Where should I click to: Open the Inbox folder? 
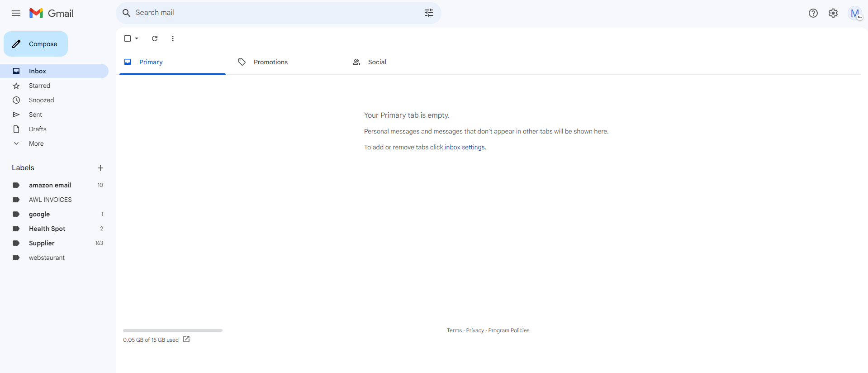pos(54,71)
